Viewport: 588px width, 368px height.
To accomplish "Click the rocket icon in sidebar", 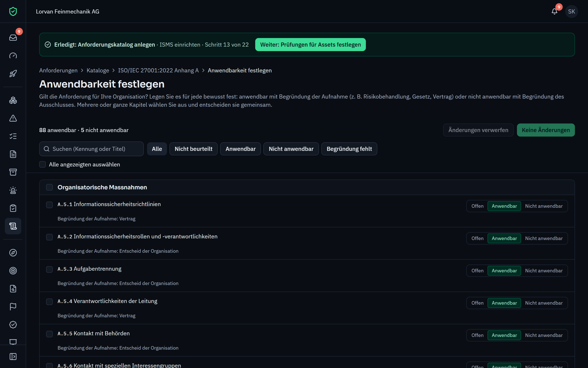I will coord(13,74).
